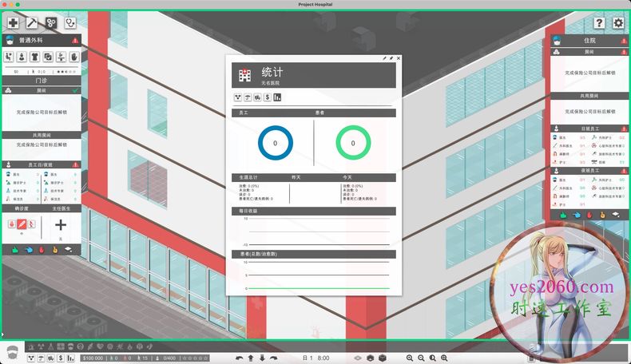Viewport: 631px width, 364px height.
Task: Zoom in with the magnifier plus icon
Action: click(410, 358)
